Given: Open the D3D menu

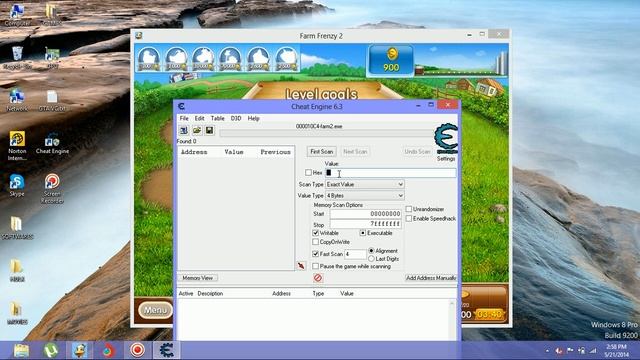Looking at the screenshot, I should click(236, 118).
